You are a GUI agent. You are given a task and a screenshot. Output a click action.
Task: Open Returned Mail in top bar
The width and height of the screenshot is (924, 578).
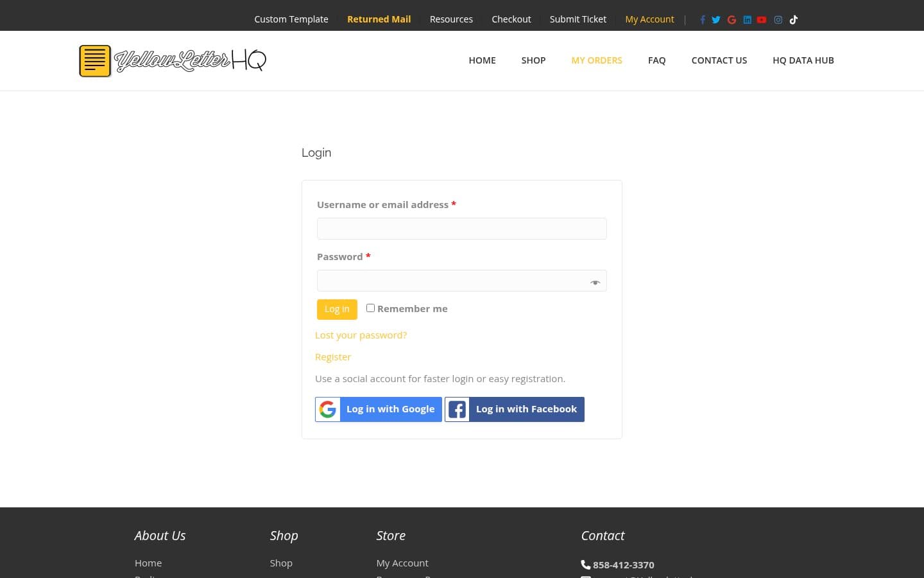(379, 19)
